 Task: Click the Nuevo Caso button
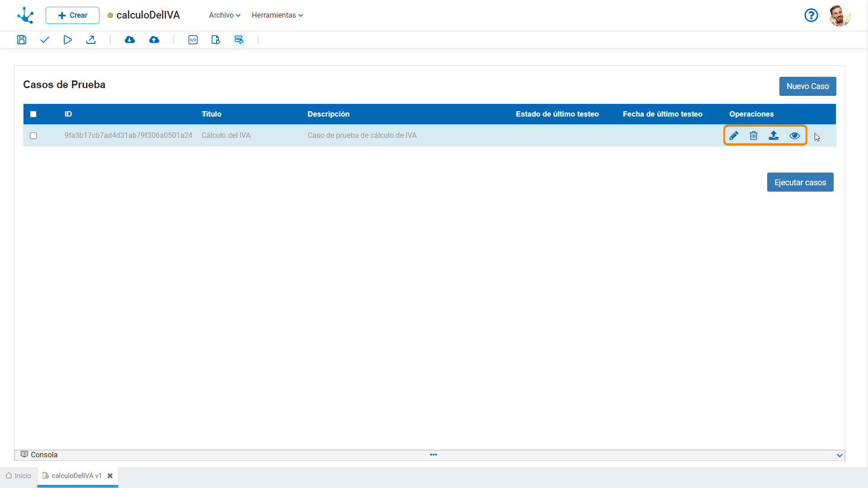807,86
